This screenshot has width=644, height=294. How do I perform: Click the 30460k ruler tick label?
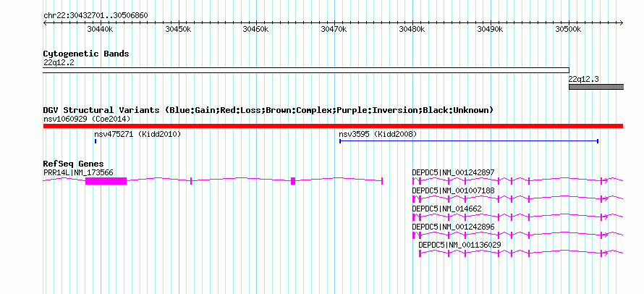click(x=255, y=29)
